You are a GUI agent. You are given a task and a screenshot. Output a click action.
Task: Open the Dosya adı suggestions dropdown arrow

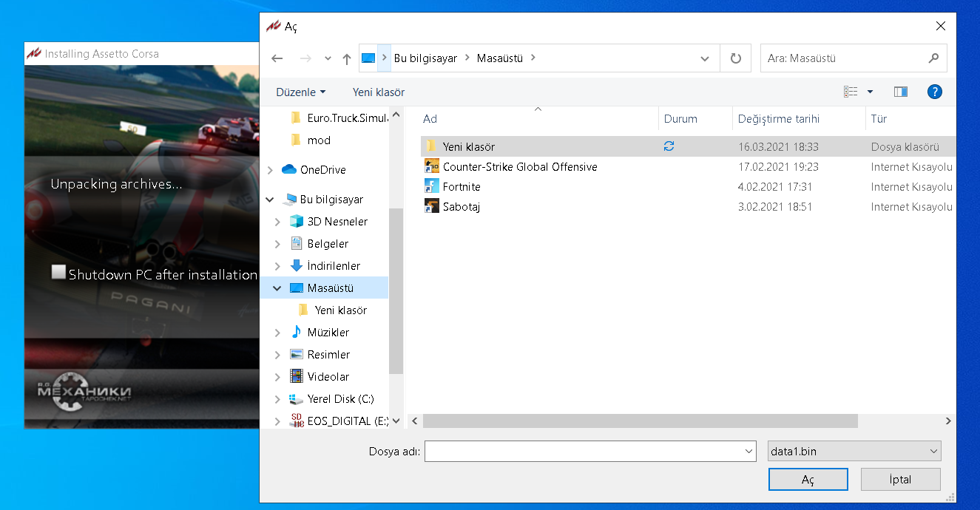pyautogui.click(x=748, y=451)
